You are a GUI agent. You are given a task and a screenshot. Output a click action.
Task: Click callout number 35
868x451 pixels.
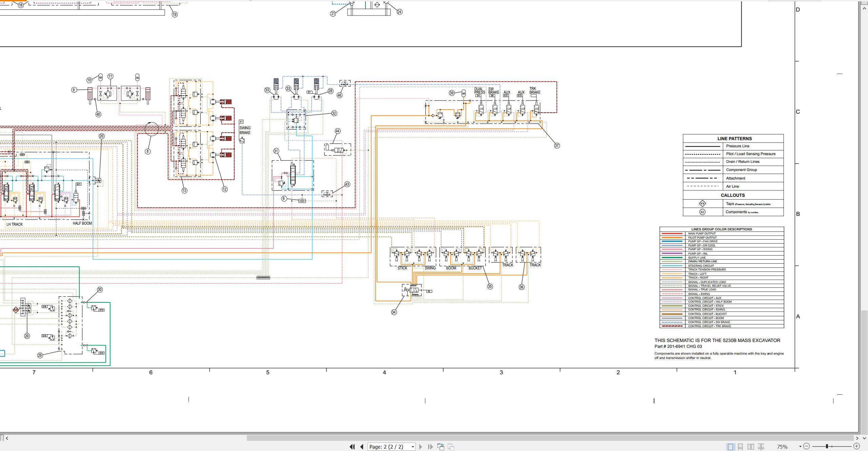tap(490, 286)
